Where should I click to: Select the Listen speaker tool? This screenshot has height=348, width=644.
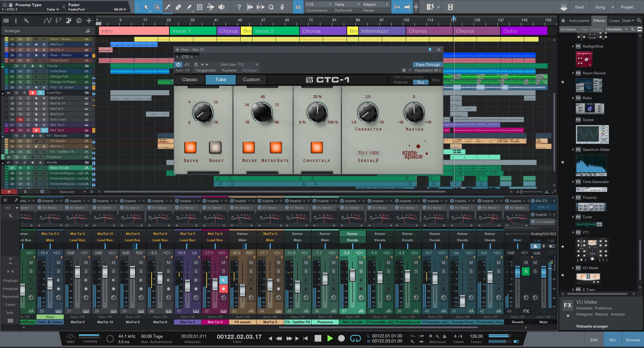point(221,7)
